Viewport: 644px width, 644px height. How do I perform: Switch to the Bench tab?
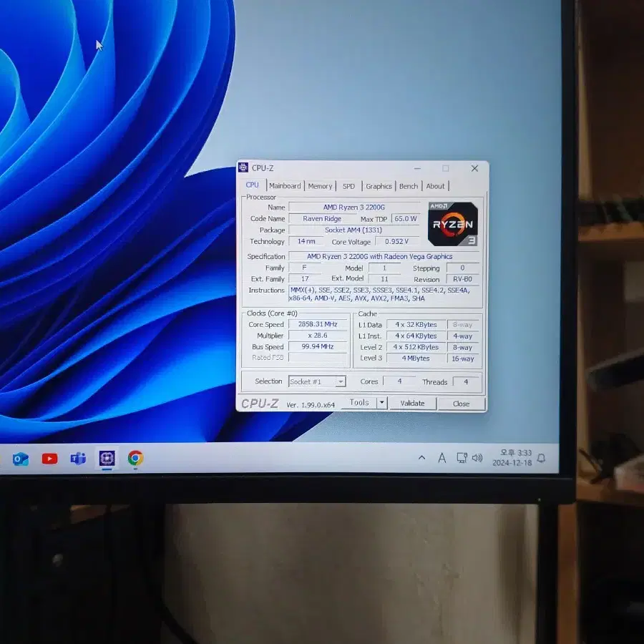[x=409, y=186]
